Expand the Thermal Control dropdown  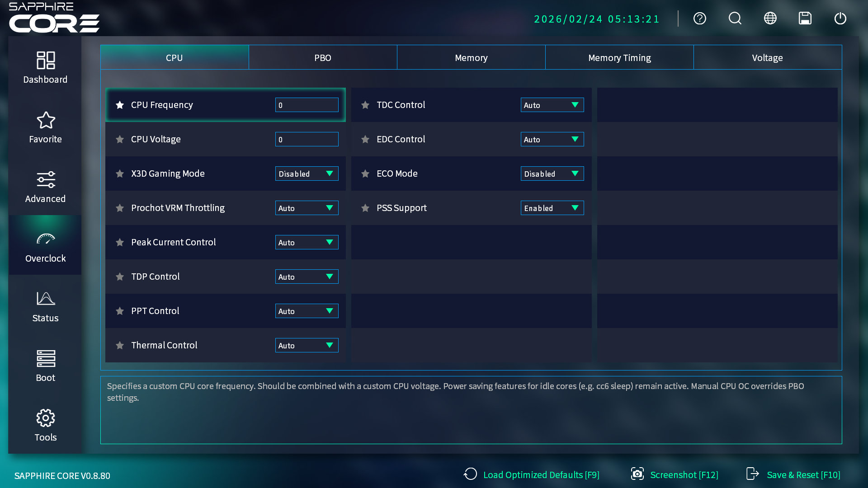(x=307, y=345)
